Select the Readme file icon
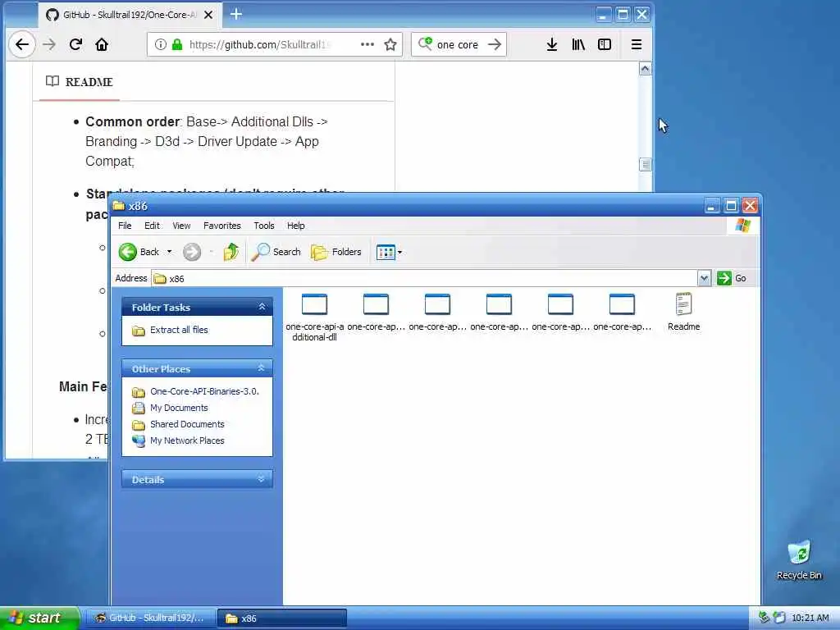This screenshot has height=630, width=840. tap(683, 304)
